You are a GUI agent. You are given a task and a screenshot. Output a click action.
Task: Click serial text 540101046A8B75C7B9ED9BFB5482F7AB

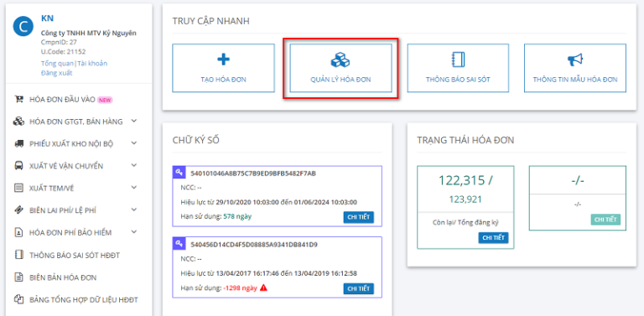click(x=253, y=174)
